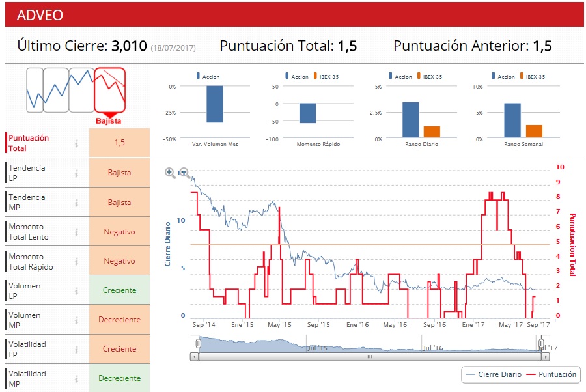Toggle IBEX 35 legend in Rango Diario chart
The width and height of the screenshot is (586, 392).
[430, 76]
